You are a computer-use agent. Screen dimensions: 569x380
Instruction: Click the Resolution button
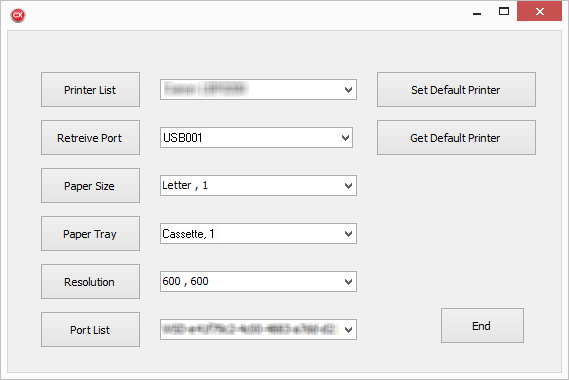pyautogui.click(x=90, y=282)
